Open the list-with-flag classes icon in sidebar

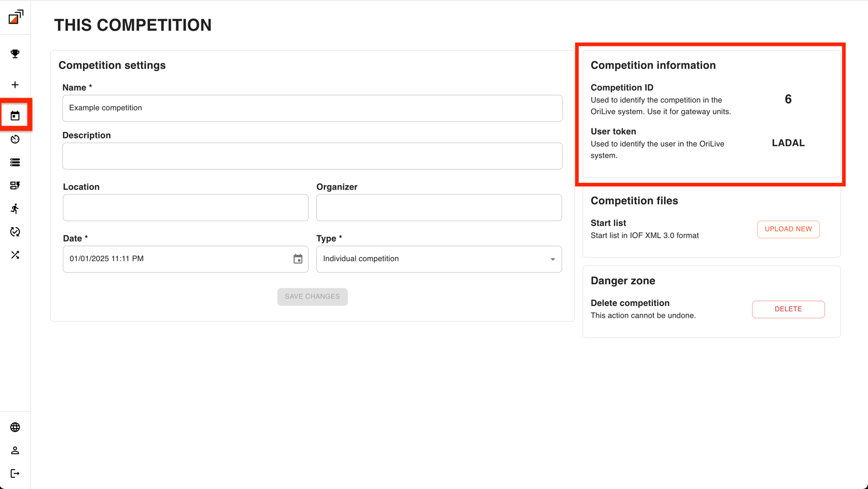point(15,186)
